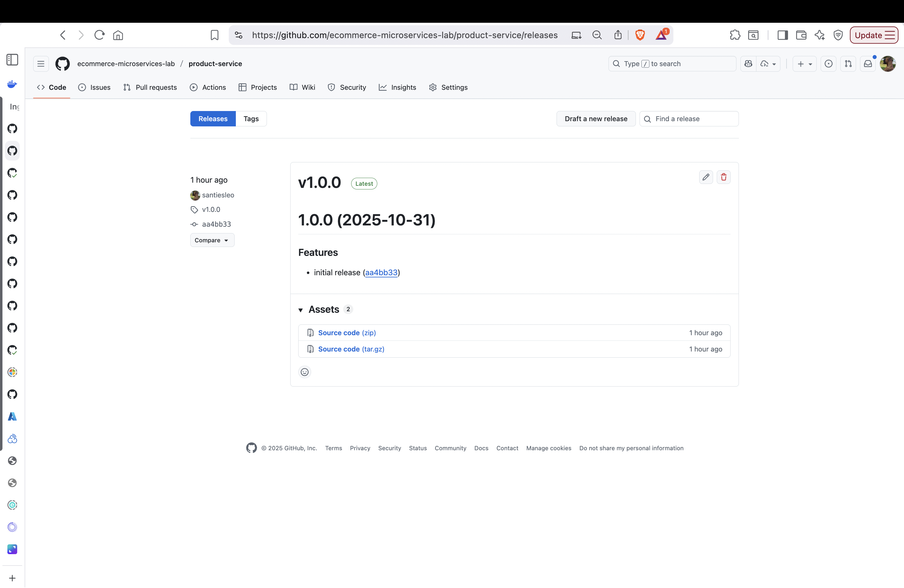Collapse the Assets section

[x=300, y=310]
